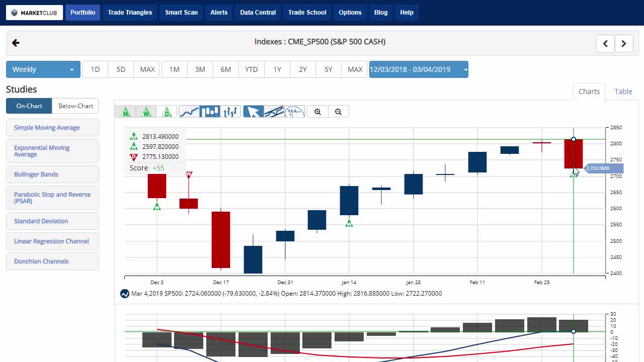The image size is (644, 362).
Task: Click the Dec 17 red candlestick
Action: 221,240
